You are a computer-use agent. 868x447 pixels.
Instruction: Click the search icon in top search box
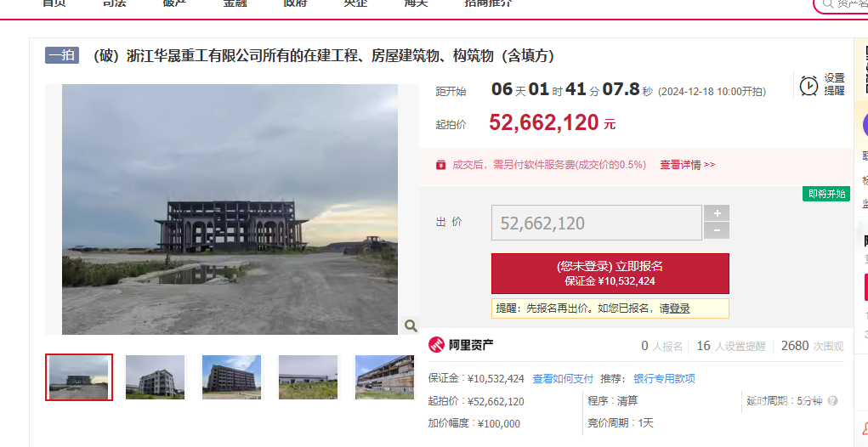tap(827, 4)
